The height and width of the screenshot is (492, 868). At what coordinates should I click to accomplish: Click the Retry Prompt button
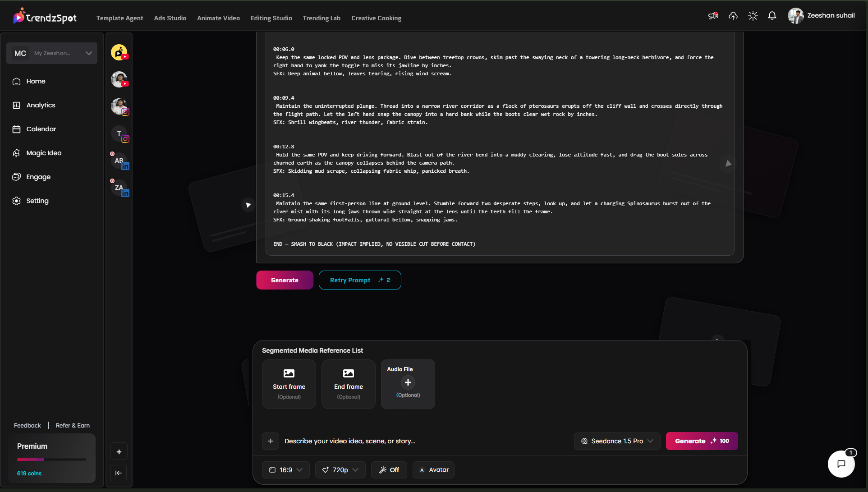360,280
